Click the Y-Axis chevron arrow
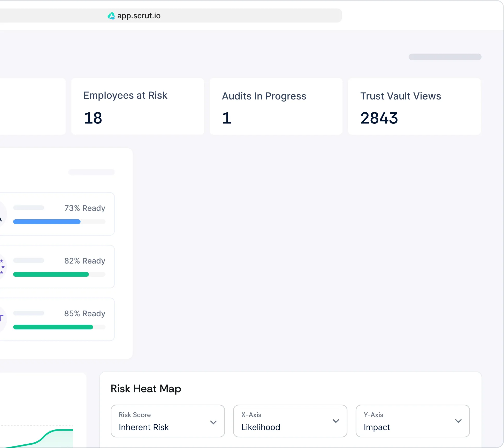This screenshot has height=448, width=504. pyautogui.click(x=458, y=421)
